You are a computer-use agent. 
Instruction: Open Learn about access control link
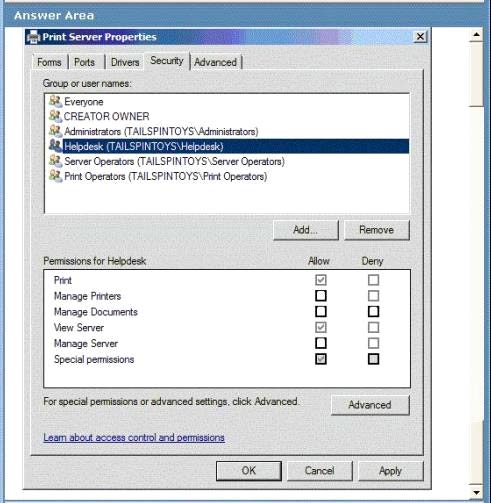click(x=134, y=437)
